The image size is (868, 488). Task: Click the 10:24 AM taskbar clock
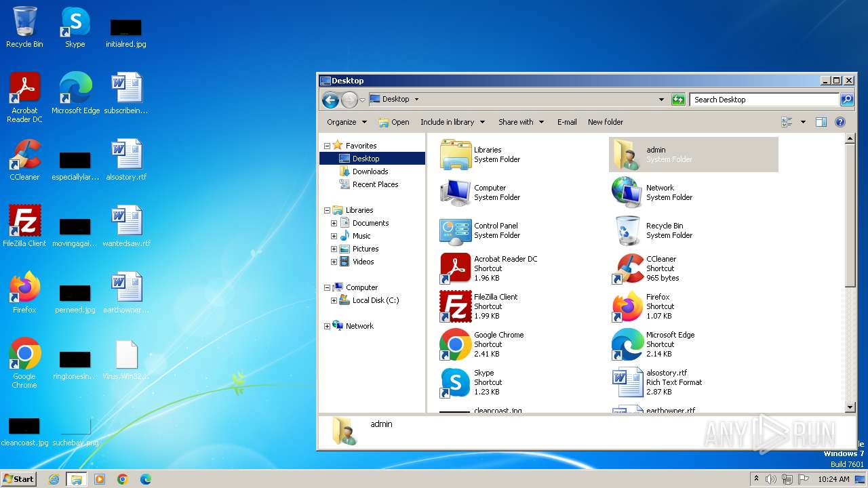[833, 479]
